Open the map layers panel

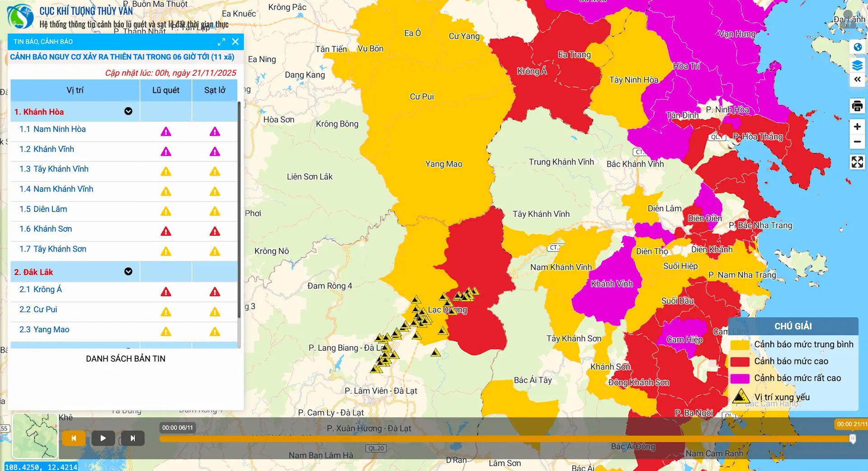[x=857, y=66]
